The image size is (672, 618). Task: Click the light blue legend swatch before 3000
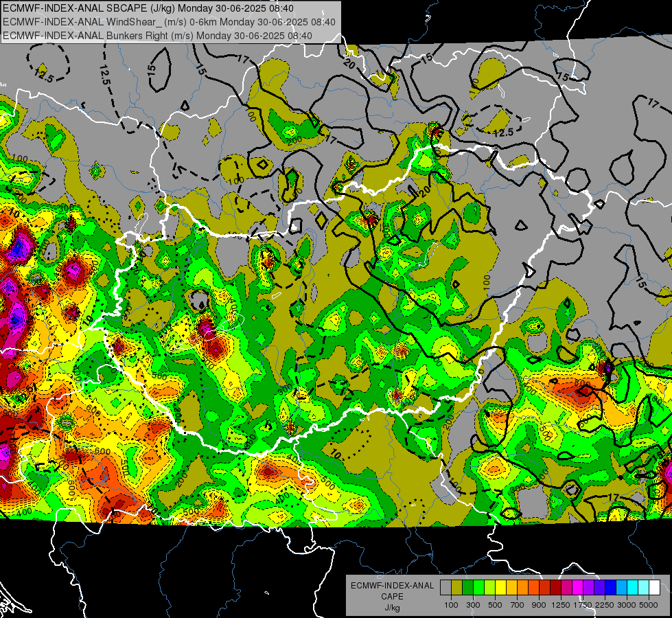tap(621, 587)
